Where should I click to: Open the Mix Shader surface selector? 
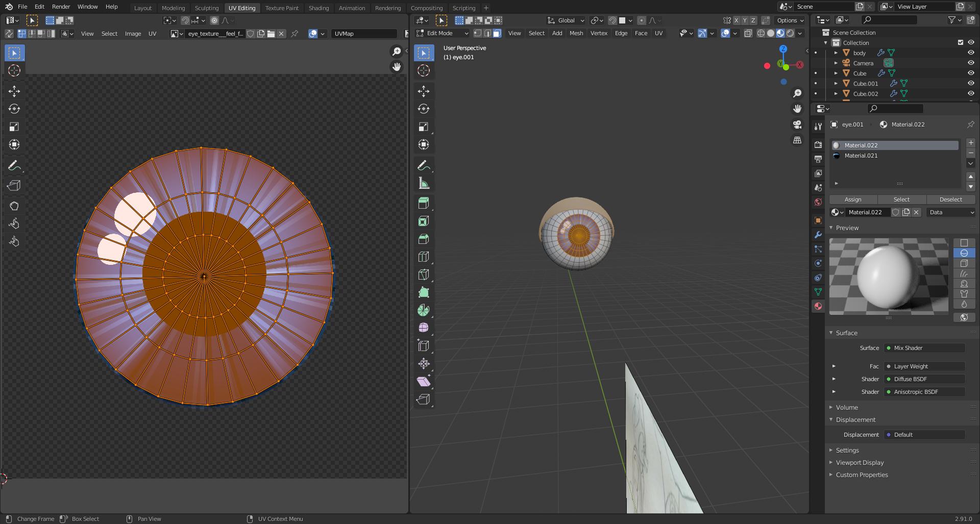[924, 348]
